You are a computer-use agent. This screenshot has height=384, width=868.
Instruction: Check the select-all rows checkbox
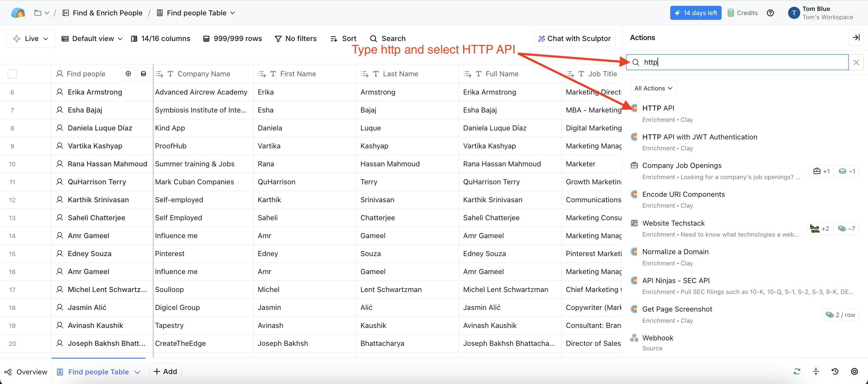pos(13,74)
